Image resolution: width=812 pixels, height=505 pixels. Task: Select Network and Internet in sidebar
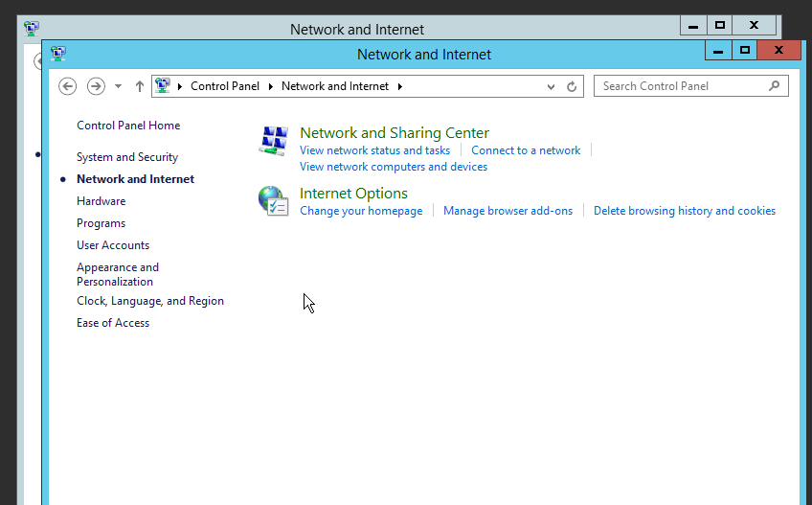click(136, 179)
